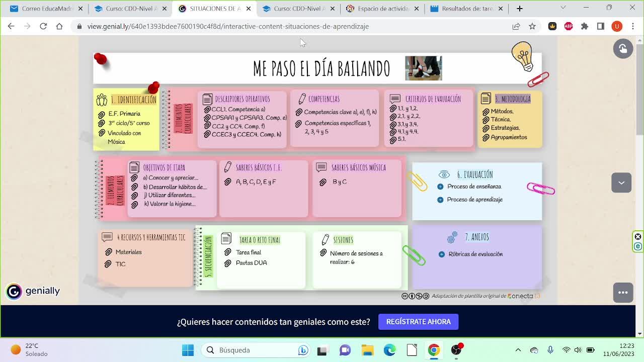Switch to the Correo EducaMadrid tab
Screen dimensions: 644x362
pyautogui.click(x=46, y=9)
